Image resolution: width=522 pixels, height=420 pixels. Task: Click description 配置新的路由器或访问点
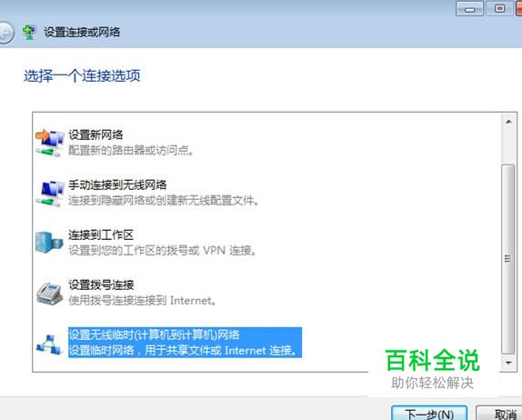point(131,151)
